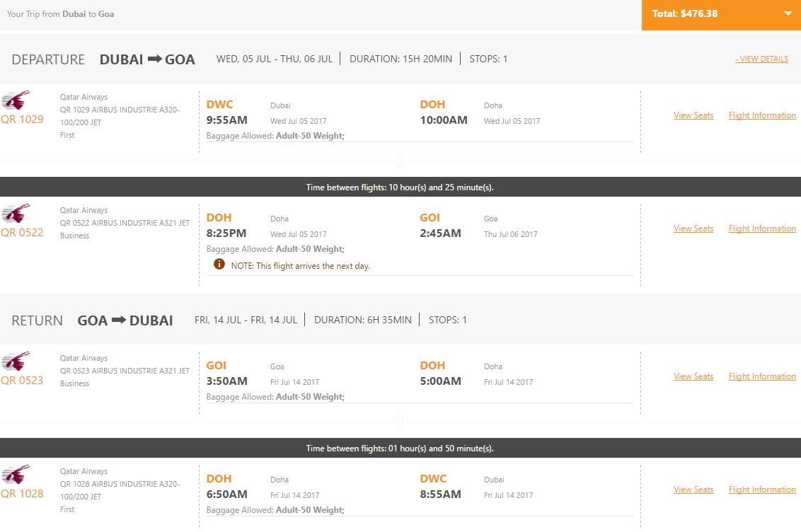Click flight number QR 0522
The width and height of the screenshot is (801, 532).
22,233
